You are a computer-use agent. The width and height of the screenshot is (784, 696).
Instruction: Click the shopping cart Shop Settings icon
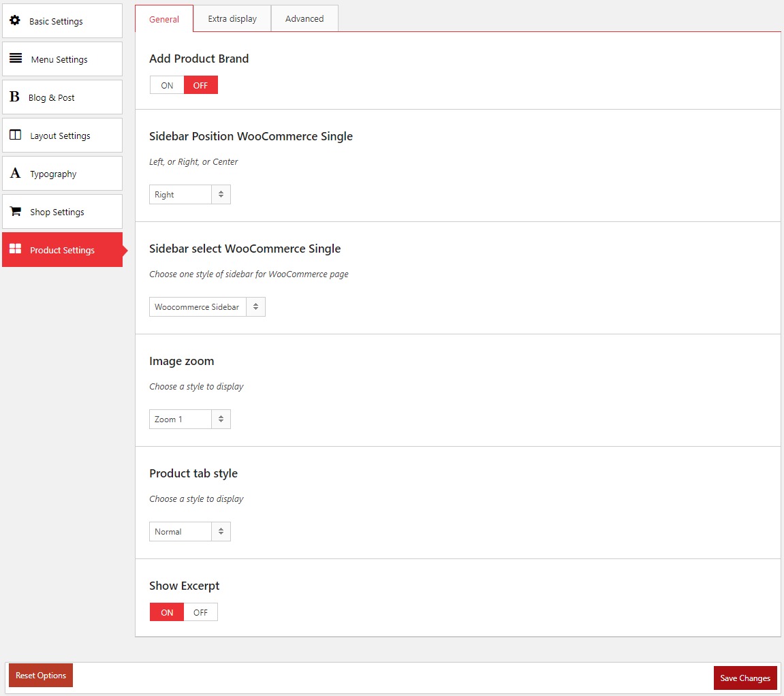coord(15,212)
